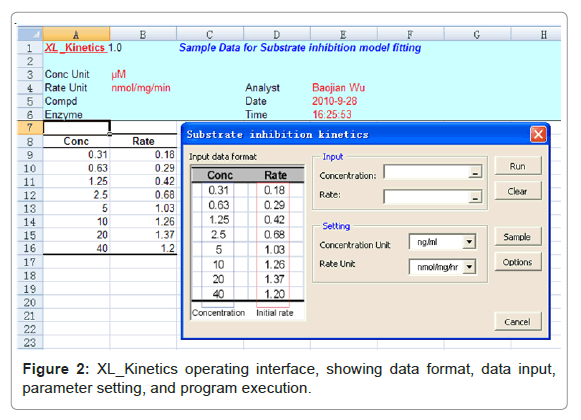Image resolution: width=581 pixels, height=420 pixels.
Task: Expand the Rate Unit dropdown arrow
Action: [x=469, y=267]
